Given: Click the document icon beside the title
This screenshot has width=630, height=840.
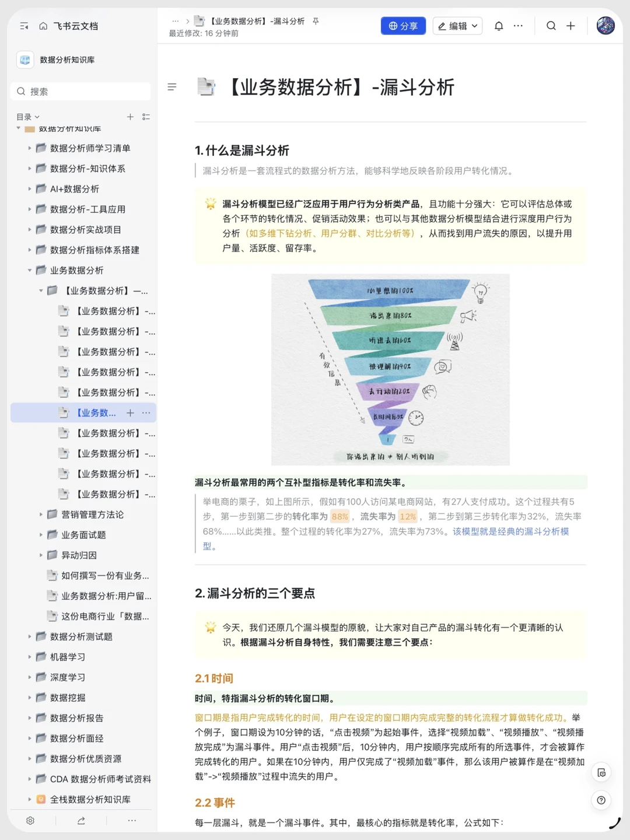Looking at the screenshot, I should (206, 87).
